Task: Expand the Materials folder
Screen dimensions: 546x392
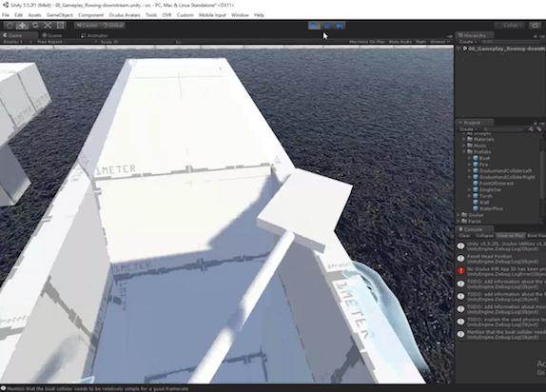Action: click(x=464, y=139)
